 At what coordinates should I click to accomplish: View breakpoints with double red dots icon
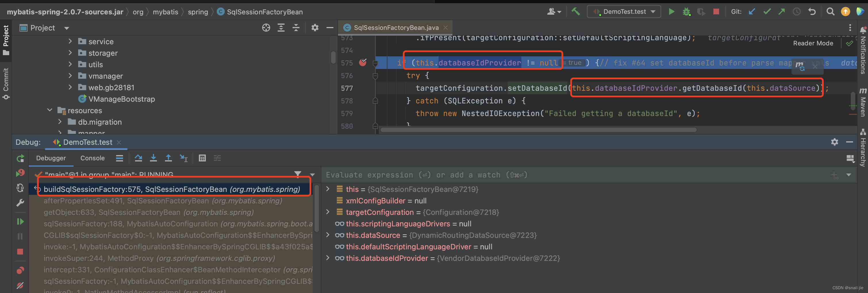20,270
